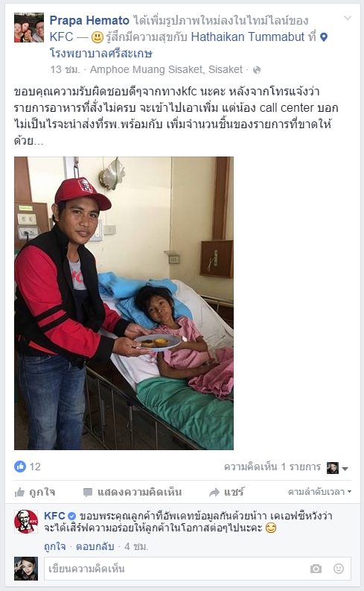364x591 pixels.
Task: Click the thumbs-up like count icon
Action: tap(20, 467)
